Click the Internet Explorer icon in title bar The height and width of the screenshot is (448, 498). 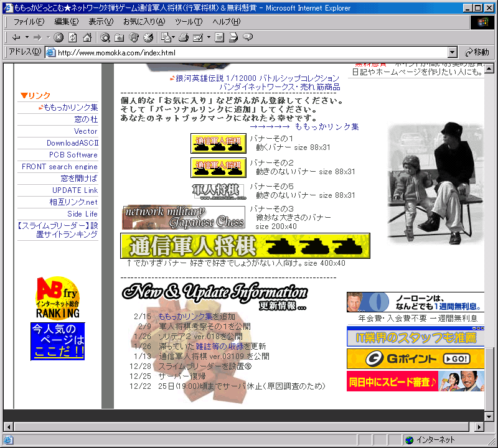tap(8, 7)
